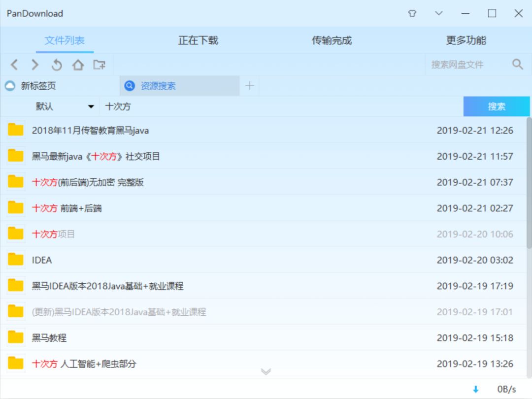Click the vertical scrollbar thumb of results list
532x399 pixels.
click(529, 183)
